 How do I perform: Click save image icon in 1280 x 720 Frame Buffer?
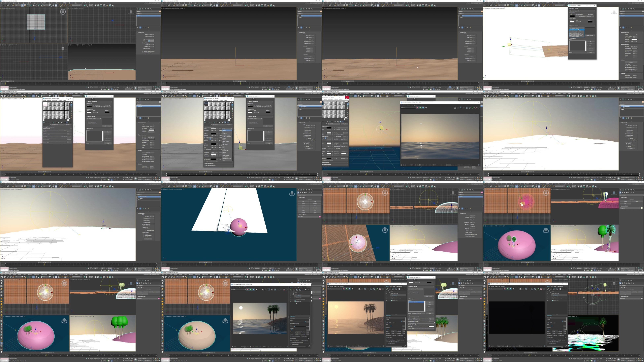click(x=263, y=290)
